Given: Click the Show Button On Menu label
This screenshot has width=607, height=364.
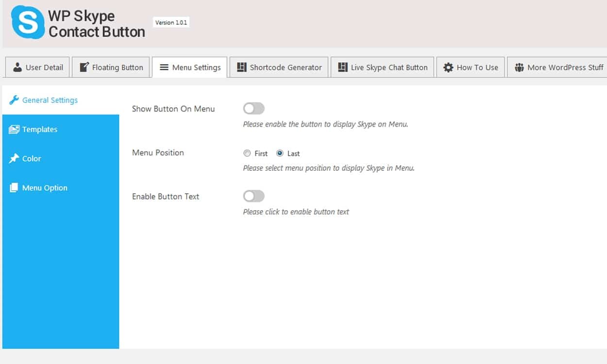Looking at the screenshot, I should [x=173, y=109].
